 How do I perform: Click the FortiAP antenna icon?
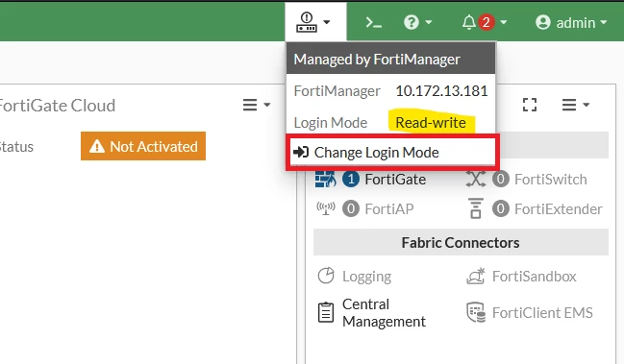click(326, 208)
